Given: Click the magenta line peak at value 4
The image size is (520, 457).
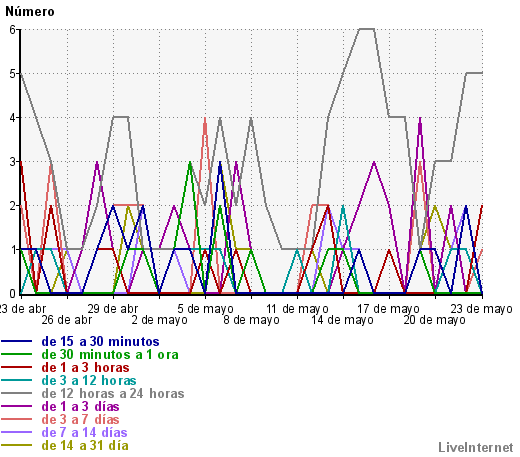Looking at the screenshot, I should pyautogui.click(x=420, y=118).
